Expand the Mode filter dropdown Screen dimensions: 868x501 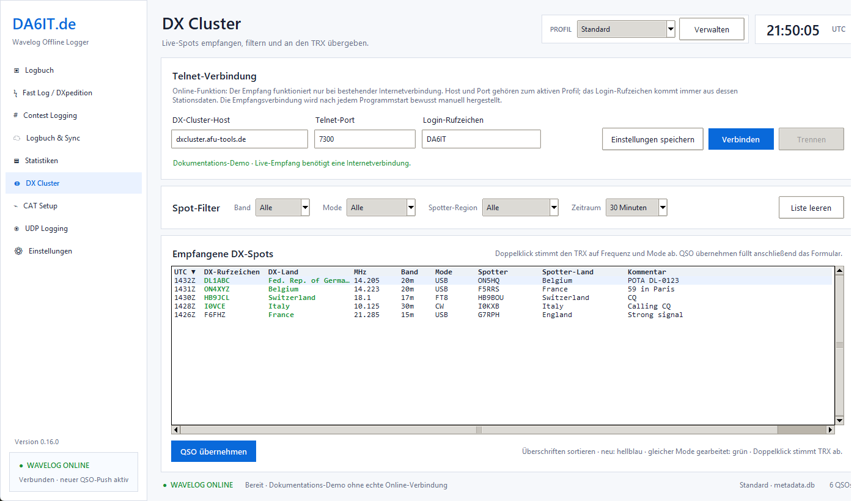pos(381,208)
